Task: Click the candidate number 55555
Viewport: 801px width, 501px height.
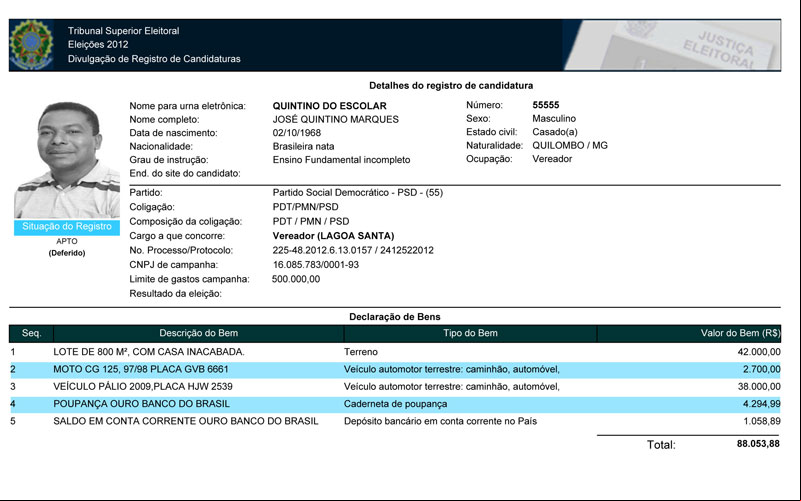Action: (x=546, y=105)
